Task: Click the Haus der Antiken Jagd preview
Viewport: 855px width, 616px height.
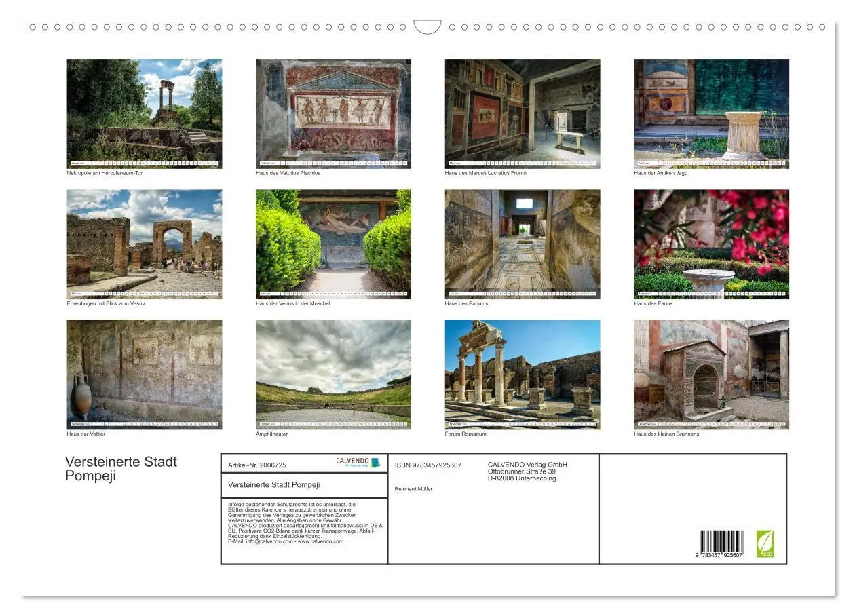Action: coord(710,112)
